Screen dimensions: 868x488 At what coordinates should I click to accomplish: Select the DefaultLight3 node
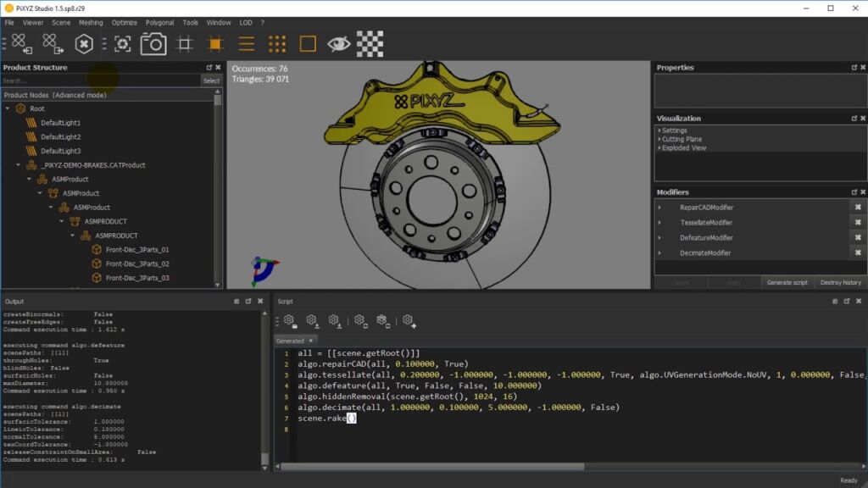point(60,151)
